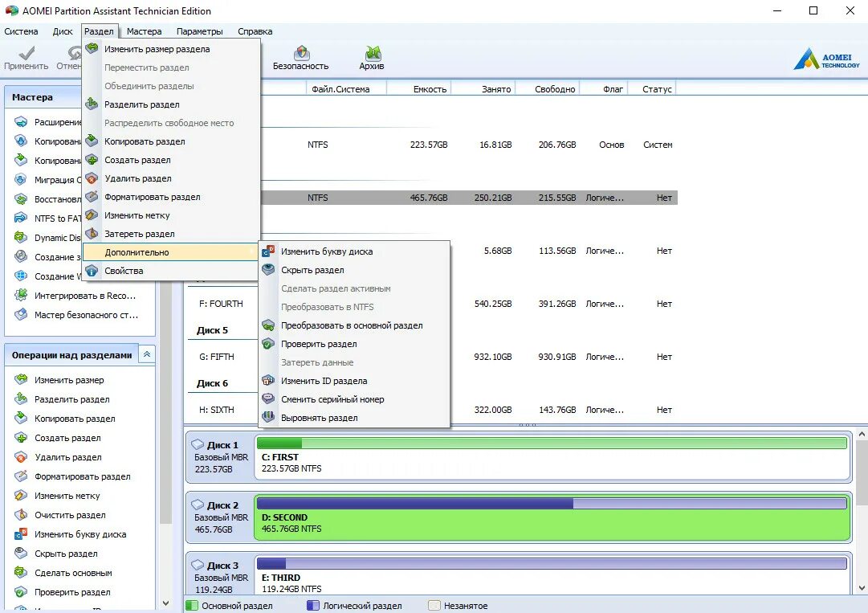The height and width of the screenshot is (613, 868).
Task: Click the icon next to Очистить раздел in sidebar
Action: pos(21,515)
